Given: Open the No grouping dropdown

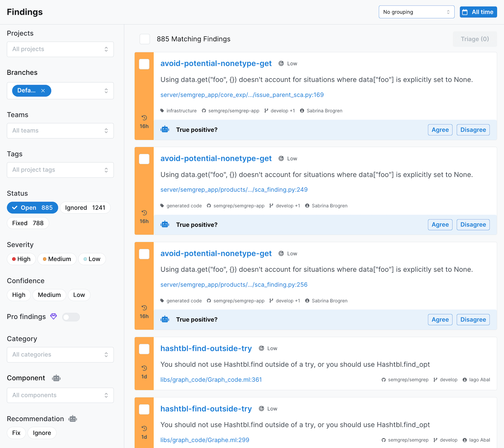Looking at the screenshot, I should pyautogui.click(x=416, y=12).
